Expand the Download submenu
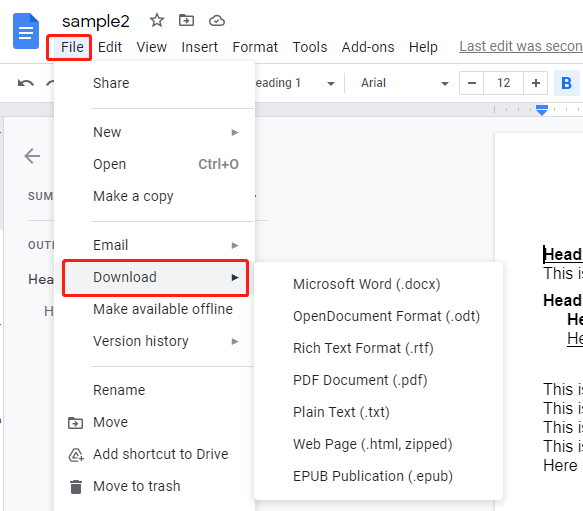Screen dimensions: 583x511 [155, 277]
